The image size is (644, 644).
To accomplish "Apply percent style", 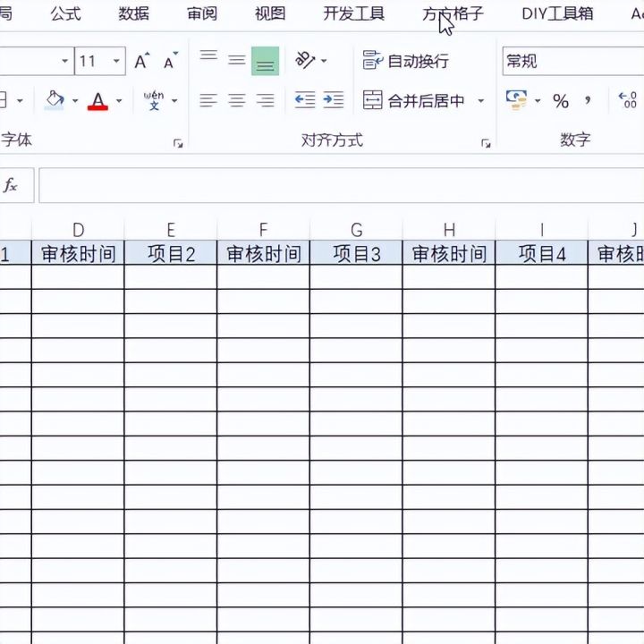I will 561,100.
